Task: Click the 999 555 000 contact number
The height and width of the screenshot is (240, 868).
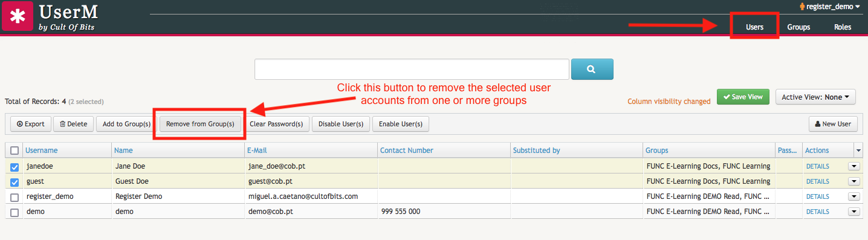Action: coord(401,212)
